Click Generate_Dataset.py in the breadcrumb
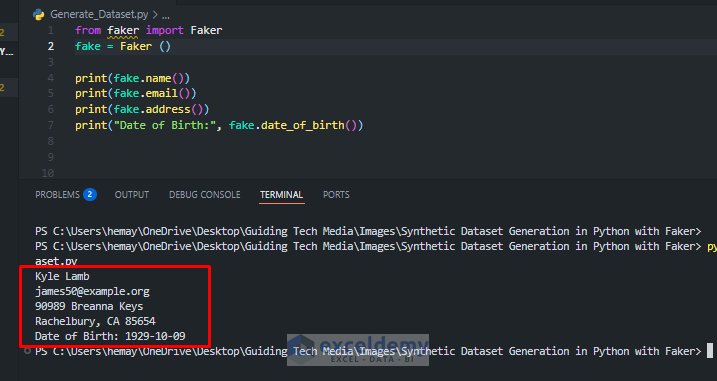The width and height of the screenshot is (717, 381). (99, 15)
